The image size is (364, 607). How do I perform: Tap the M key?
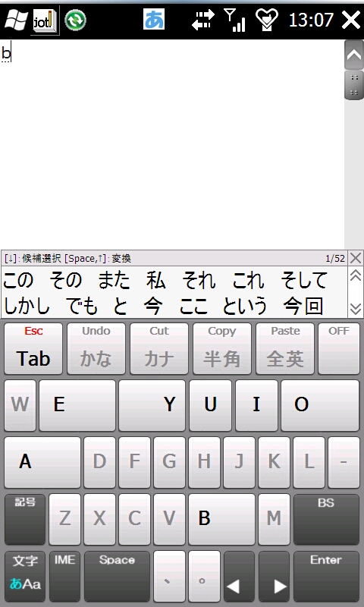[x=275, y=519]
